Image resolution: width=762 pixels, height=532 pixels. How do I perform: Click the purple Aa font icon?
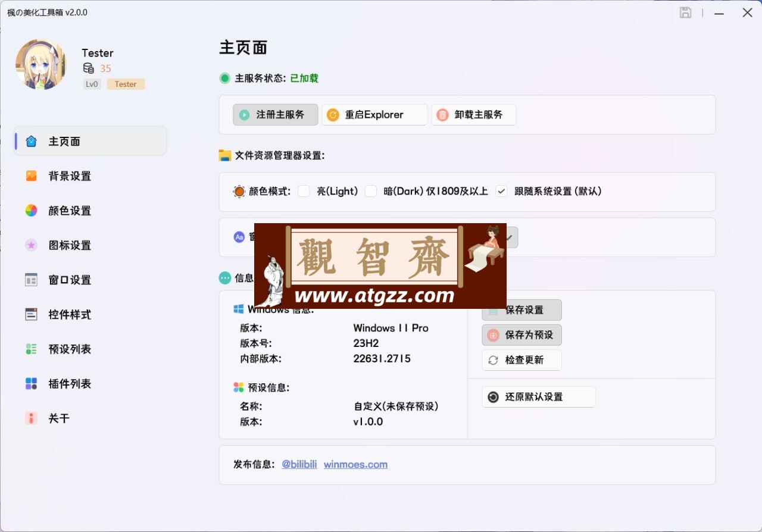[x=239, y=237]
